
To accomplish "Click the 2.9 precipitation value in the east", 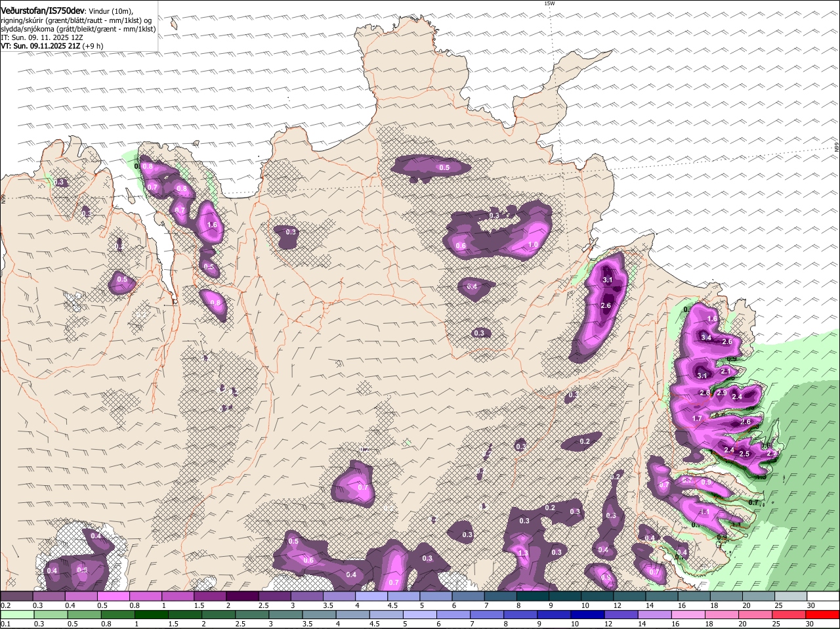I will [722, 393].
